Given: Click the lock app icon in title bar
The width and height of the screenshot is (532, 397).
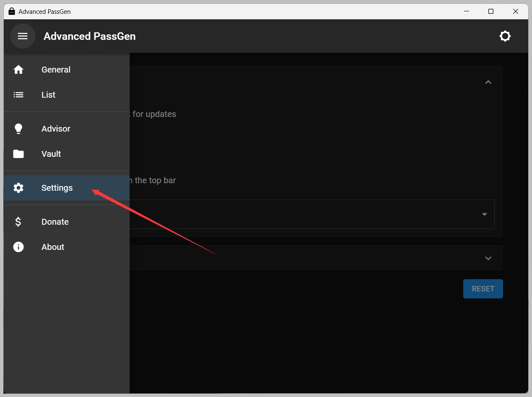Looking at the screenshot, I should point(12,11).
